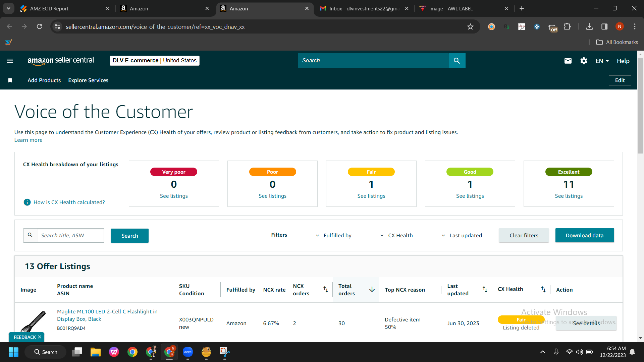Open the new tab plus button
The width and height of the screenshot is (644, 362).
click(522, 8)
